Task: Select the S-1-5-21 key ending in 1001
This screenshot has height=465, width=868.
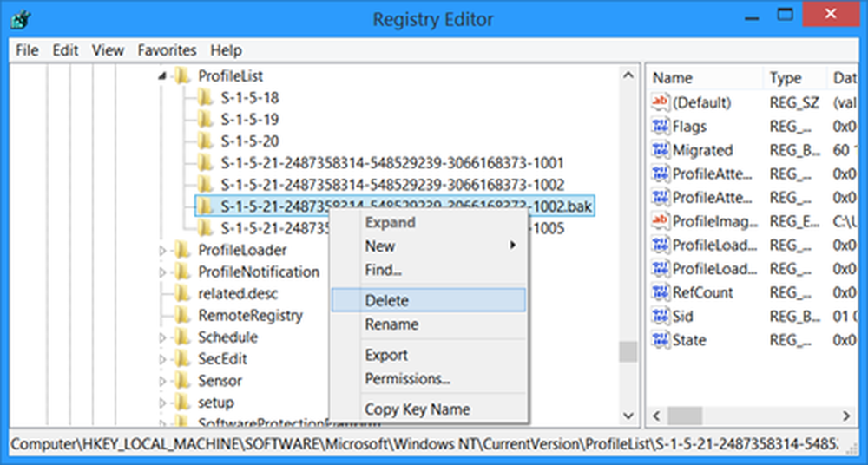Action: click(391, 163)
